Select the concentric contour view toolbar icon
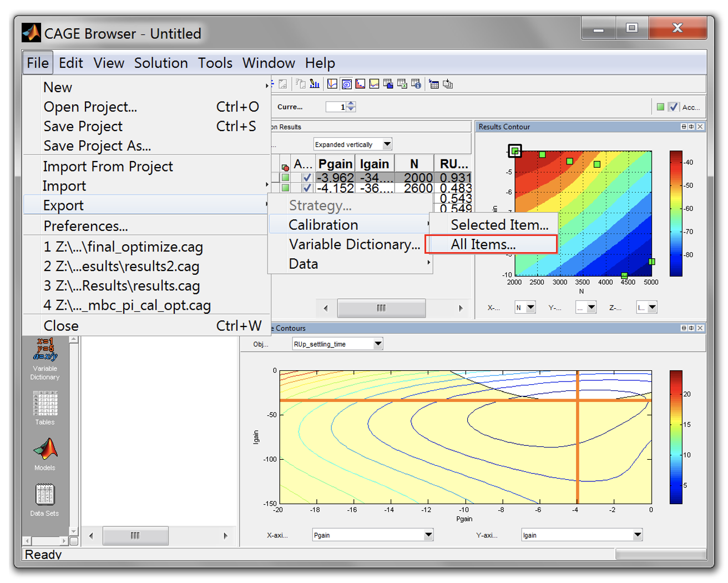The height and width of the screenshot is (583, 728). pos(346,84)
